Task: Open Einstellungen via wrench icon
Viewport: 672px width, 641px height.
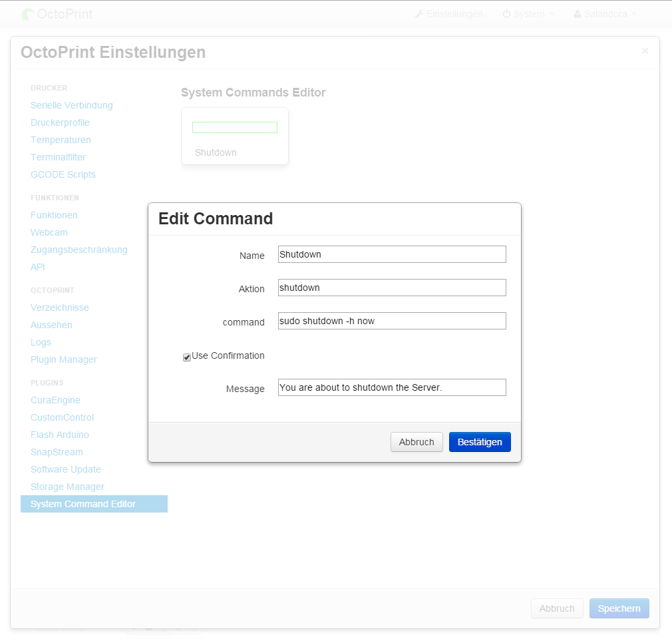Action: 448,14
